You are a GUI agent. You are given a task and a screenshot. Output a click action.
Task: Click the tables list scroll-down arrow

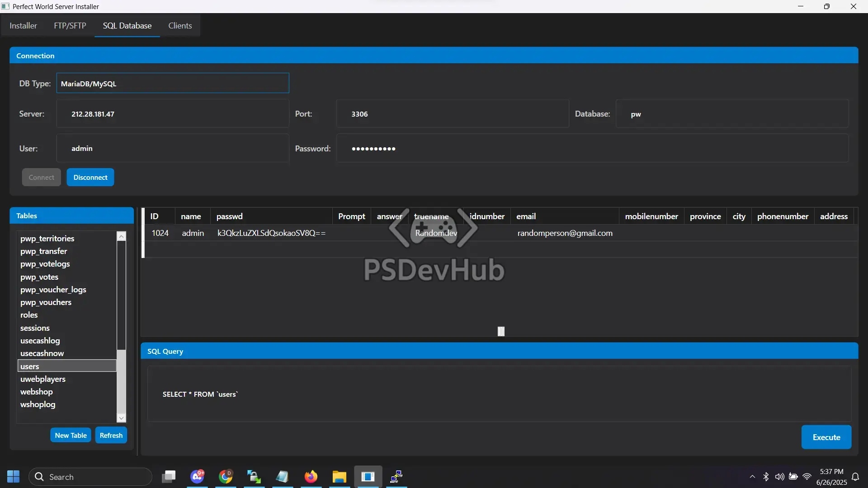pyautogui.click(x=121, y=418)
